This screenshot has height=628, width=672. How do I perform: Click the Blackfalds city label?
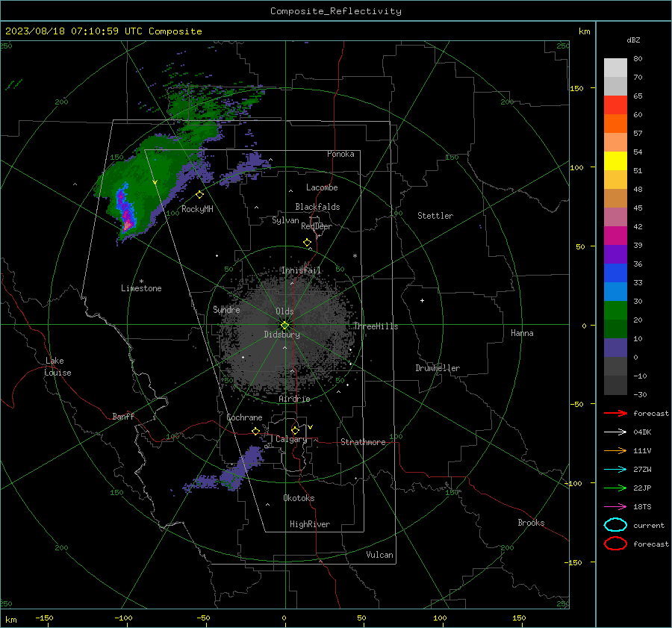(317, 207)
